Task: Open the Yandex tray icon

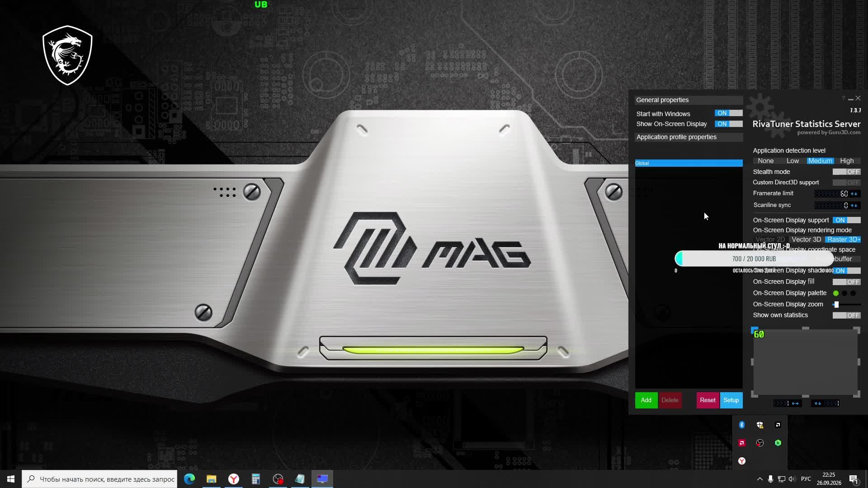Action: 741,461
